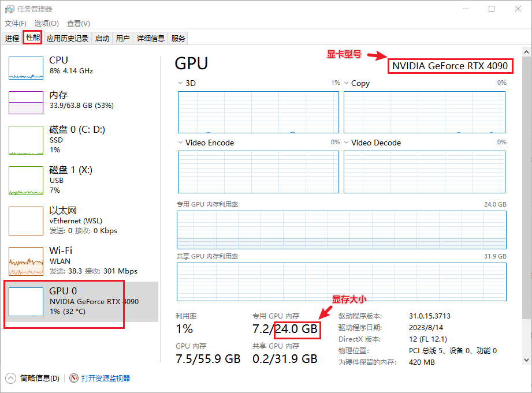Click the CPU 8% 4.14 GHz text
Viewport: 532px width, 393px height.
71,71
